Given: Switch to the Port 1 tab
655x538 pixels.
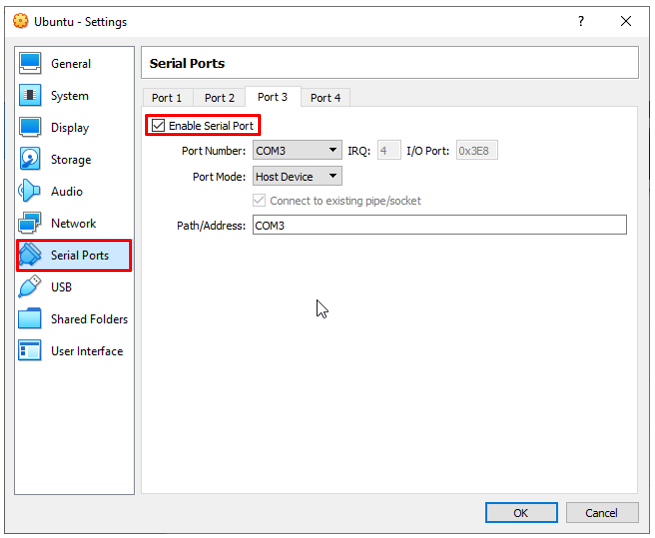Looking at the screenshot, I should coord(167,98).
